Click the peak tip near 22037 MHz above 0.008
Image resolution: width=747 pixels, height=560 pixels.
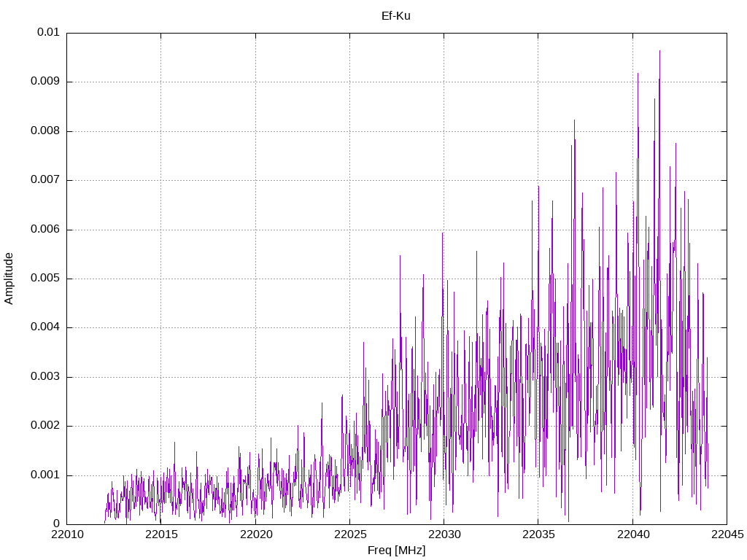pyautogui.click(x=574, y=120)
